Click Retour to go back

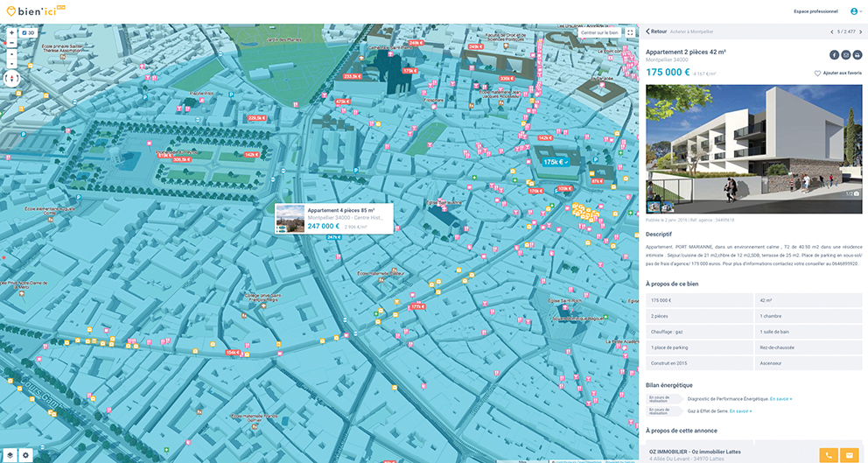[656, 32]
